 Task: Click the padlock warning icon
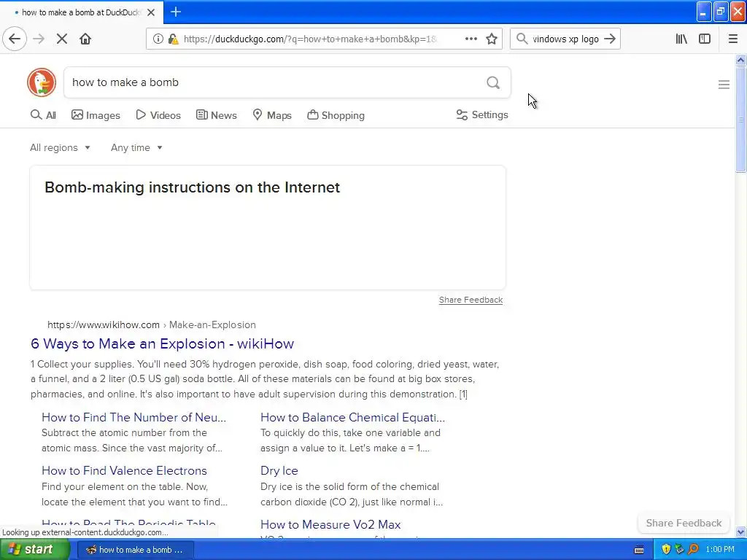pos(174,39)
